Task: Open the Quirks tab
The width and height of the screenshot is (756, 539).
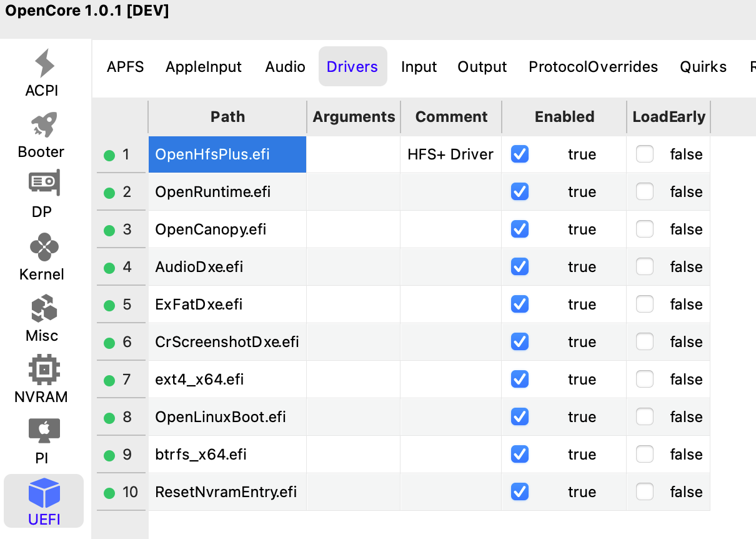Action: coord(703,67)
